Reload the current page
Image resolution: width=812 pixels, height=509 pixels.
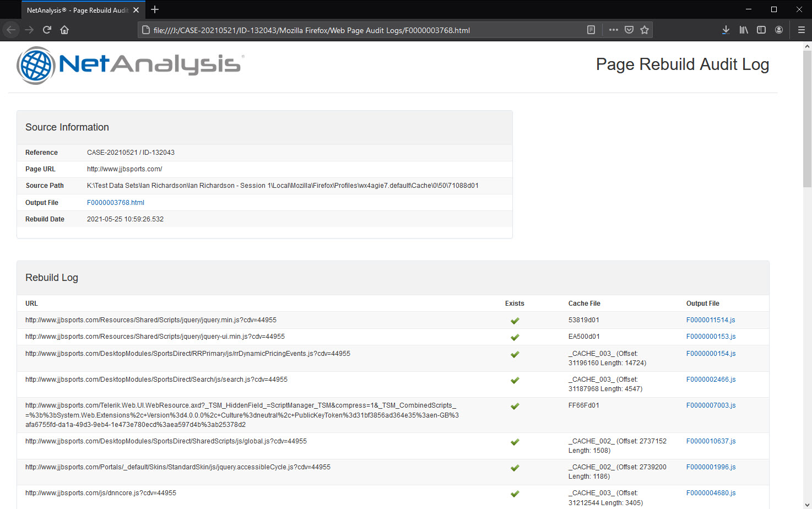47,30
